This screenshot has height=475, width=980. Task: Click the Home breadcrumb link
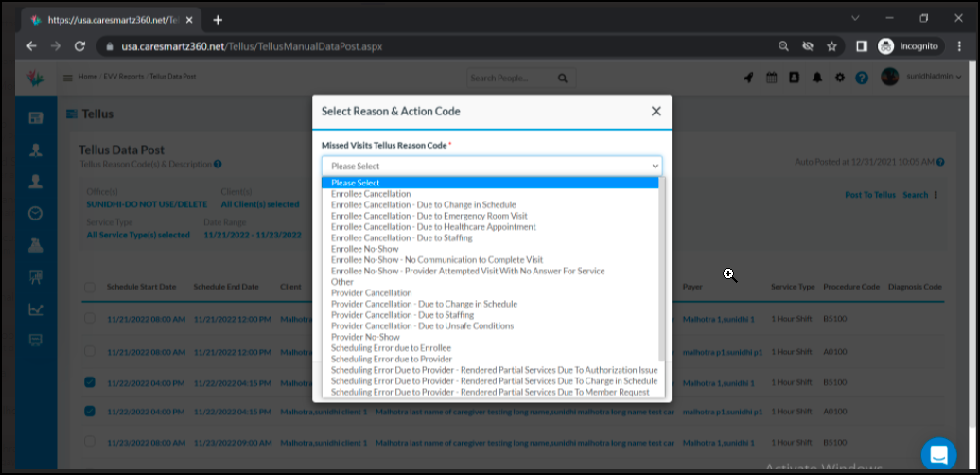[87, 77]
